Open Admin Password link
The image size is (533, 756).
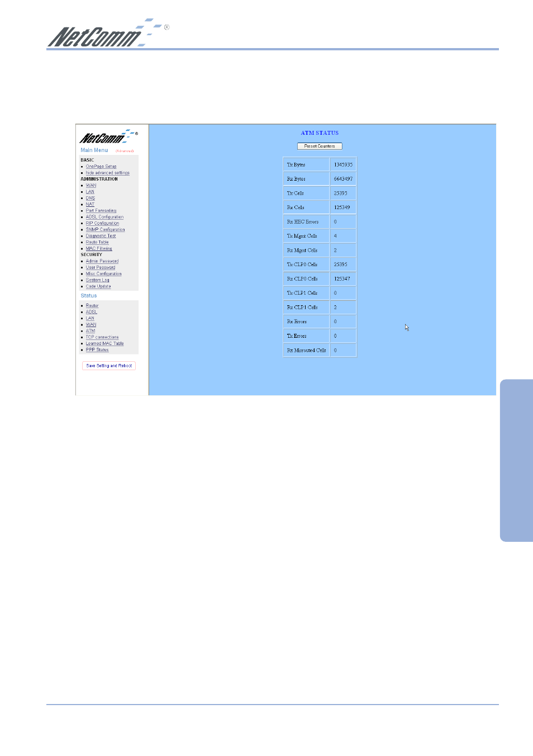click(102, 261)
